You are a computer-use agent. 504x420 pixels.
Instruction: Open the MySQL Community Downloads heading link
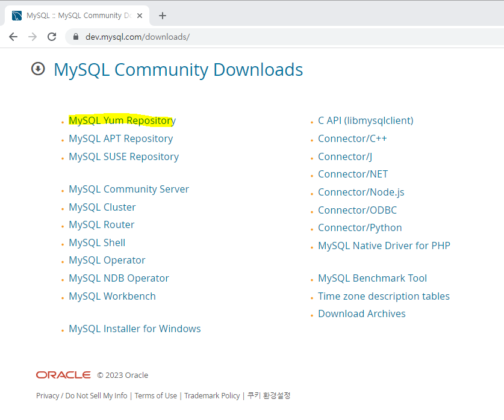pyautogui.click(x=178, y=70)
